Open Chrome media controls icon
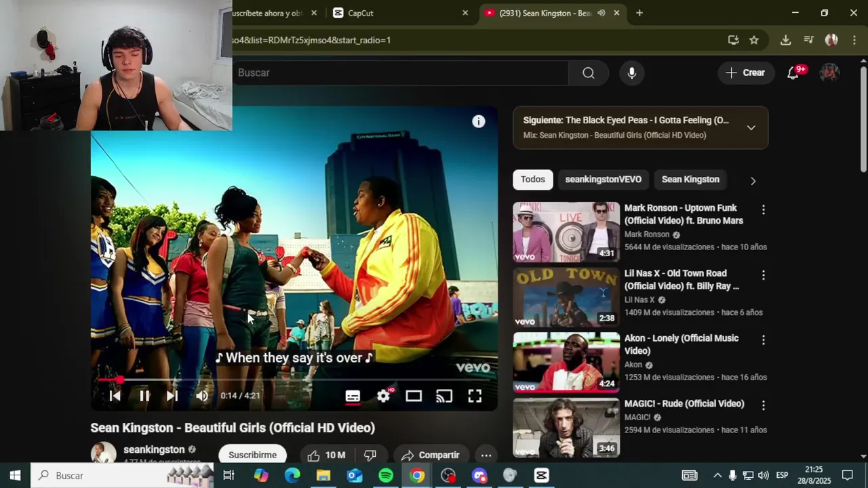868x488 pixels. [808, 40]
